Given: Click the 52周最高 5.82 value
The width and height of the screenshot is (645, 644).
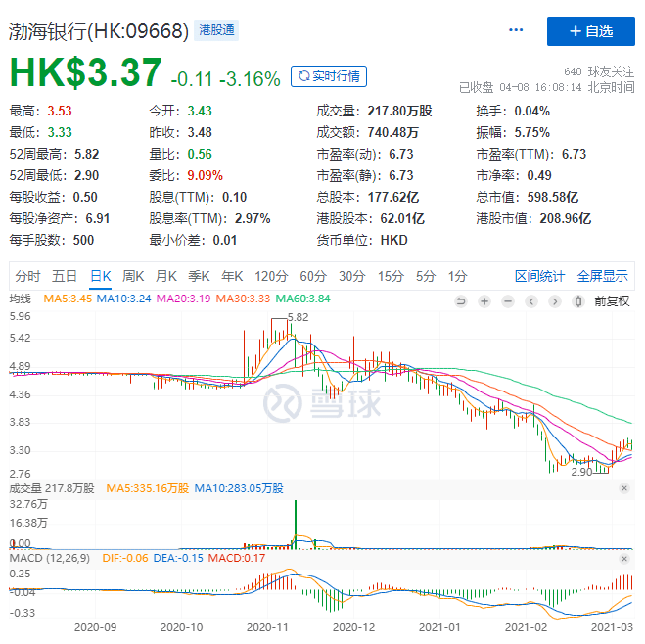Looking at the screenshot, I should [x=54, y=155].
